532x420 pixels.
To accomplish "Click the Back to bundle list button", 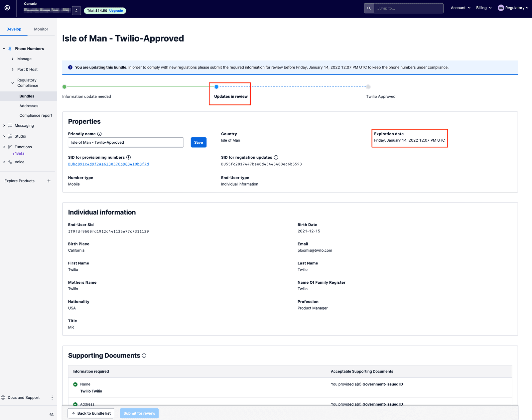I will tap(91, 413).
